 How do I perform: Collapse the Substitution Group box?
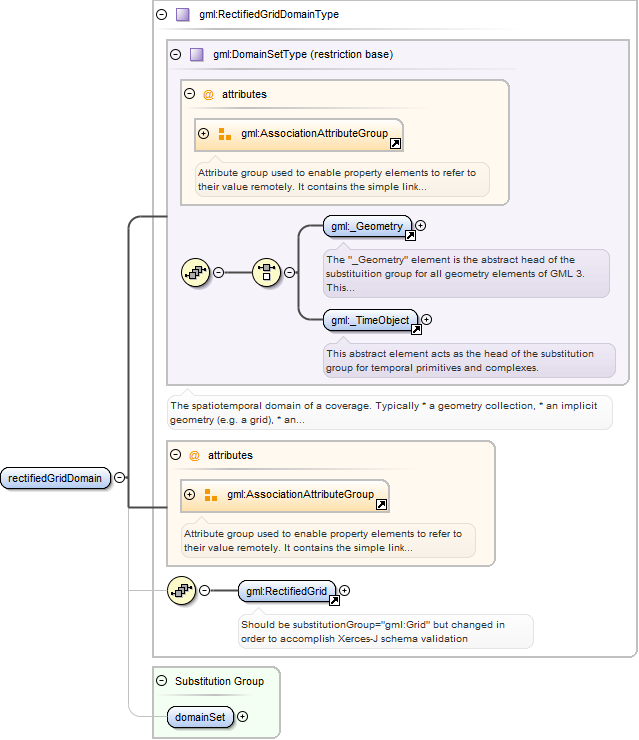161,681
